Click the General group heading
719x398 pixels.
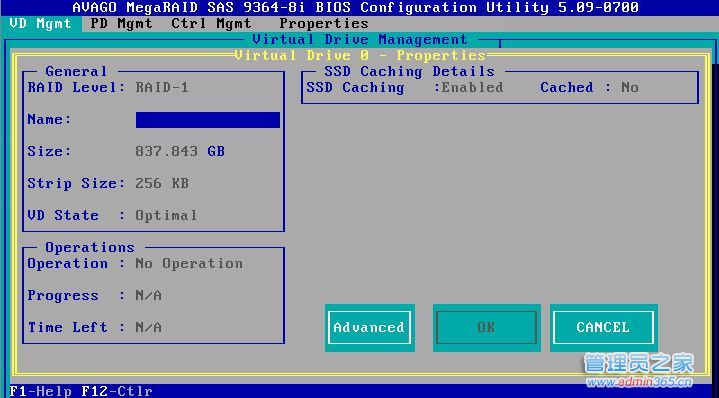tap(76, 72)
